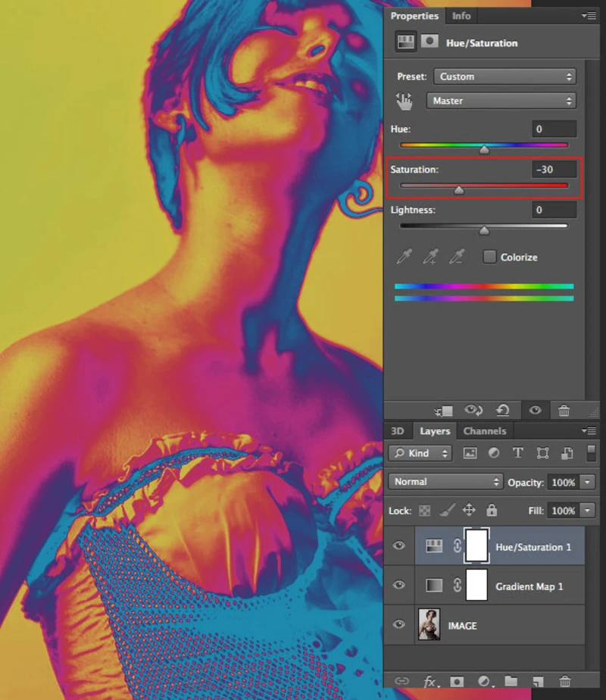Viewport: 606px width, 700px height.
Task: Toggle layer filtering switch on or off
Action: coord(591,452)
